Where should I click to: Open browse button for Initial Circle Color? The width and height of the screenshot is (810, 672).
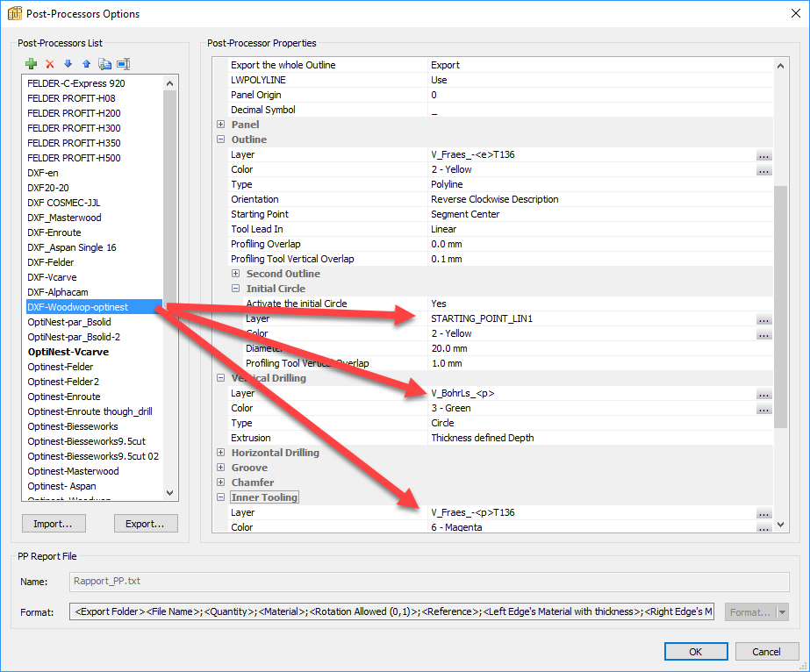pyautogui.click(x=764, y=334)
